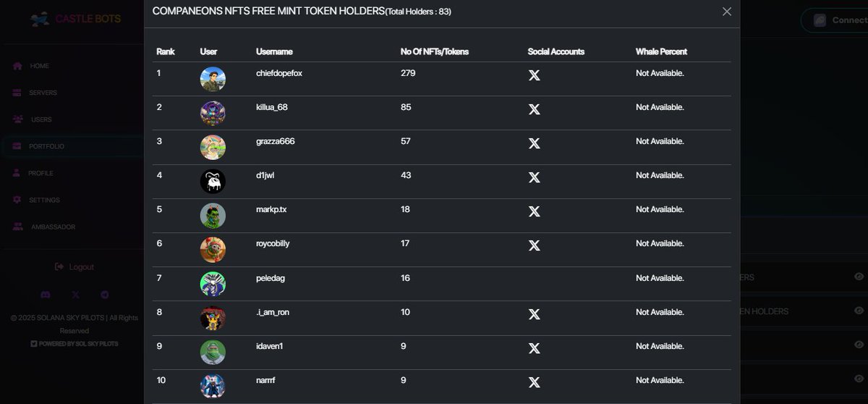Viewport: 868px width, 404px height.
Task: Toggle the bottom-most eye icon on the right
Action: pos(859,379)
